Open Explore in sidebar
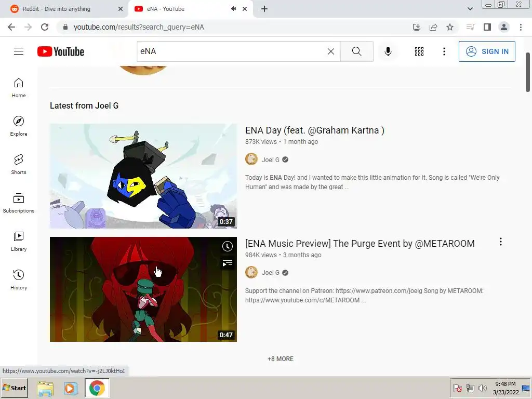The image size is (532, 399). pos(19,126)
